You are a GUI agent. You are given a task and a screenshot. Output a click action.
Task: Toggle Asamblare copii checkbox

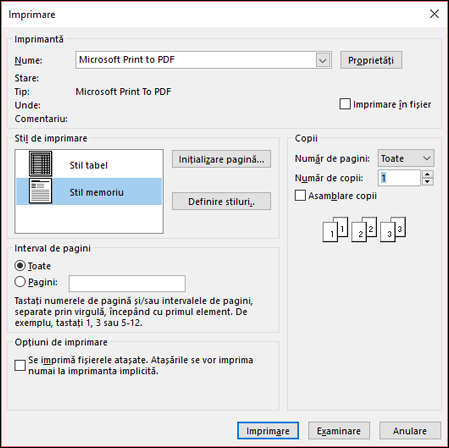point(300,195)
